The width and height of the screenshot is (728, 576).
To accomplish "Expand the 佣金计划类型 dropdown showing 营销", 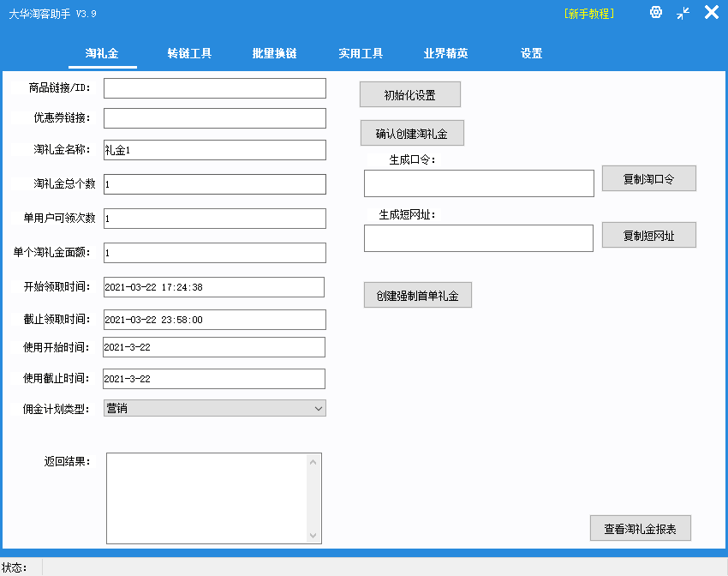I will click(x=214, y=408).
